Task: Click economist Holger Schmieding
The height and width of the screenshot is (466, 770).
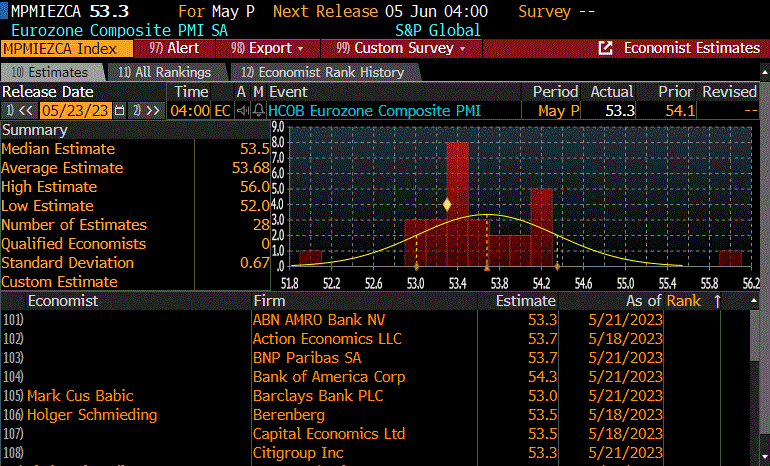Action: [92, 415]
